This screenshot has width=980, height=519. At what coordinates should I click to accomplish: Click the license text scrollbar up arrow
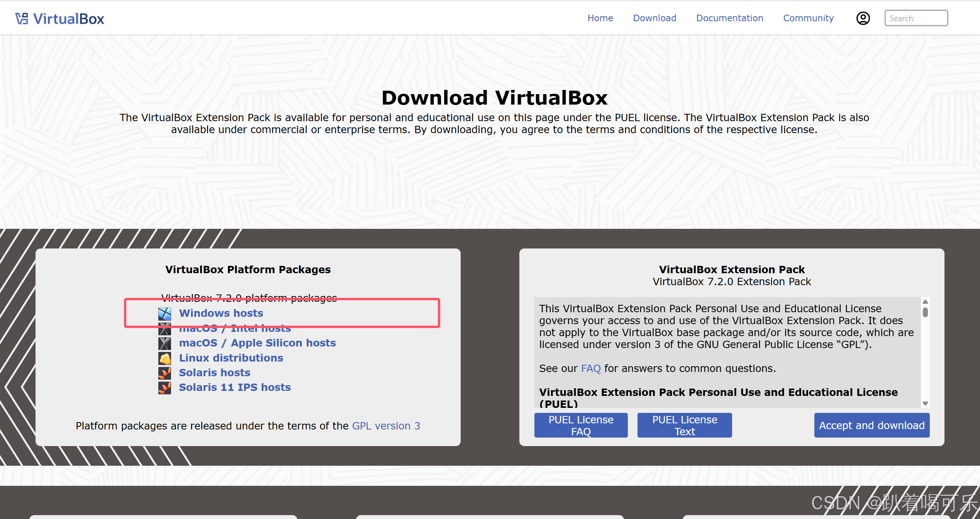(x=925, y=302)
